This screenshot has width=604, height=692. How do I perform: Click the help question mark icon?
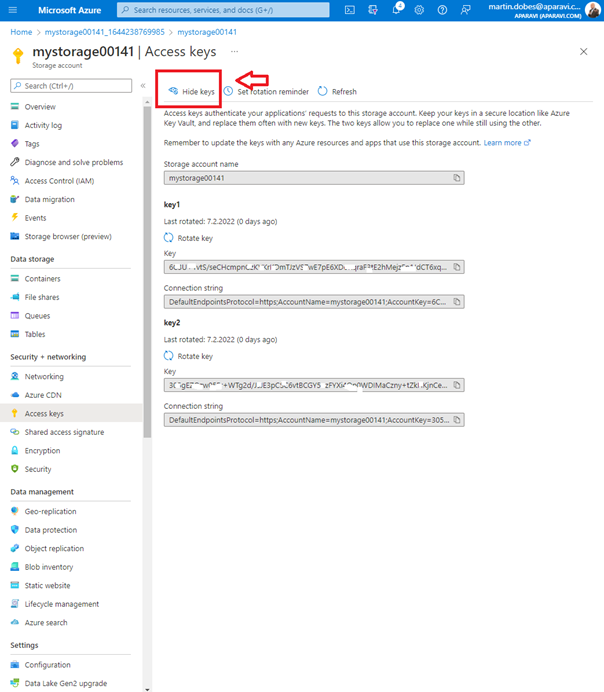(x=441, y=10)
